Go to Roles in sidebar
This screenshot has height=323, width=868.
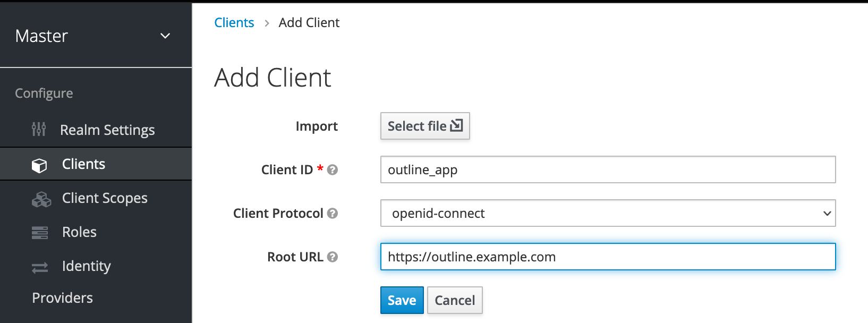(x=96, y=232)
